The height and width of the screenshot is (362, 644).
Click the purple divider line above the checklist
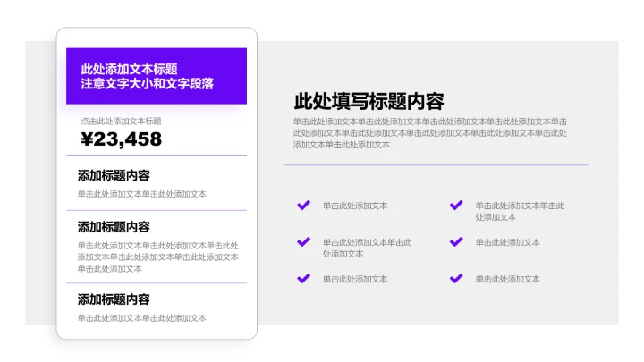coord(436,164)
